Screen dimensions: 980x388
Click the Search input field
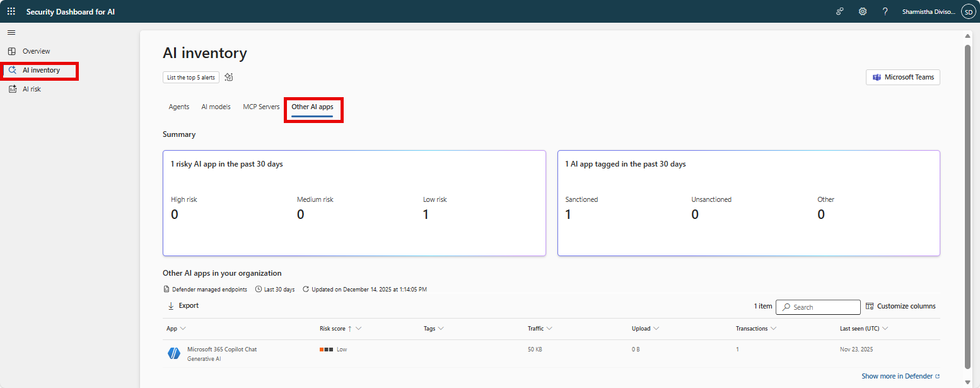point(818,307)
